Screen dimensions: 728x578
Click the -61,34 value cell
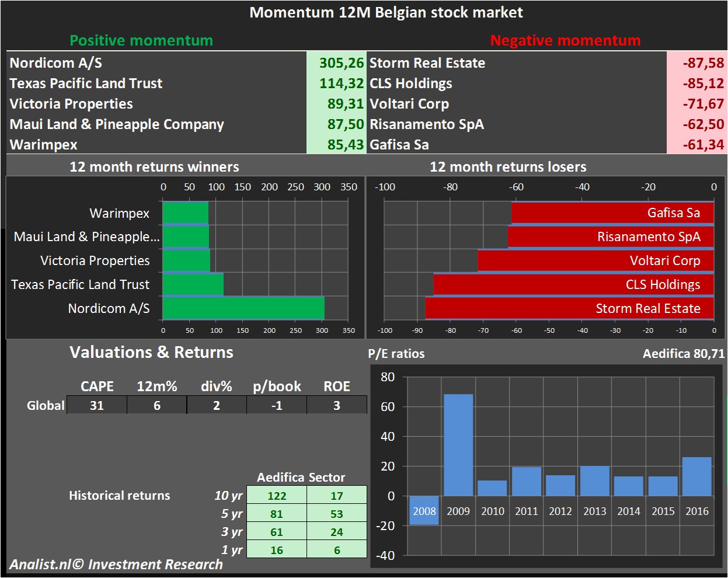(696, 144)
